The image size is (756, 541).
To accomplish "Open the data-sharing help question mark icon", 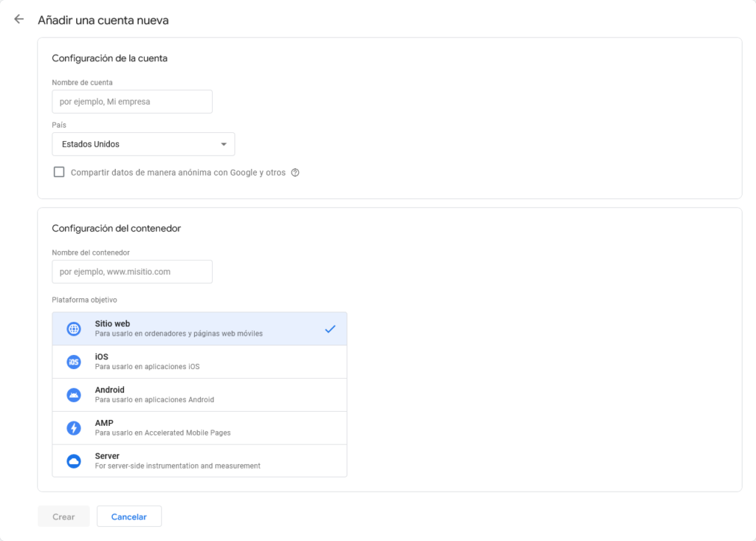I will (x=295, y=172).
